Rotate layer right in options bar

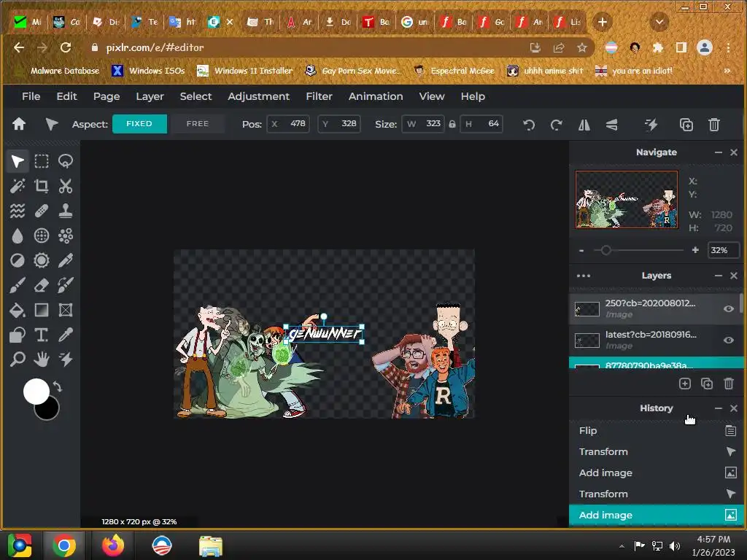pos(556,125)
